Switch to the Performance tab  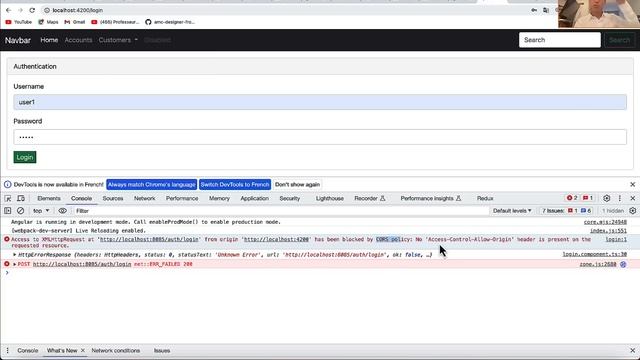coord(182,198)
